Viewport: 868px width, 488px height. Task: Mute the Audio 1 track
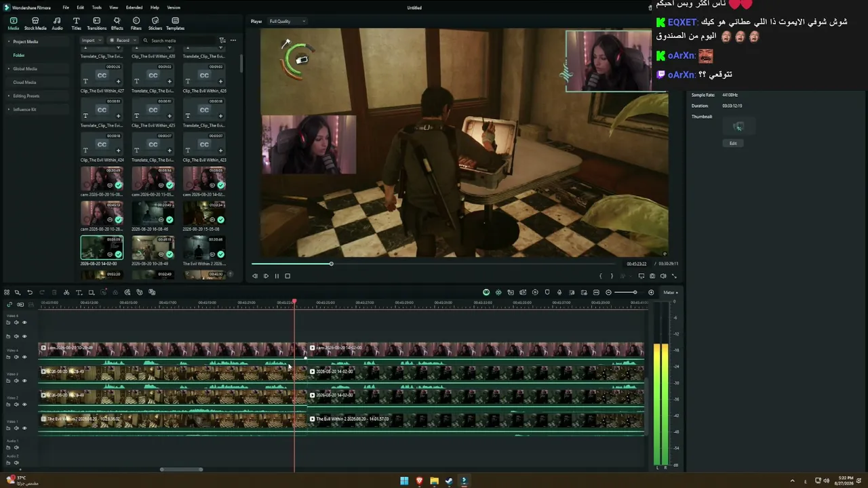[16, 448]
